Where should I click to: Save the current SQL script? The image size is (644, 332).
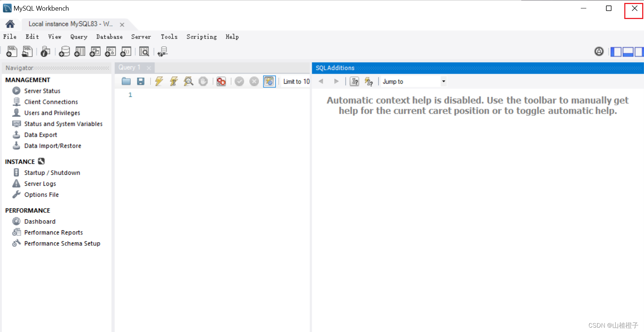(x=140, y=81)
